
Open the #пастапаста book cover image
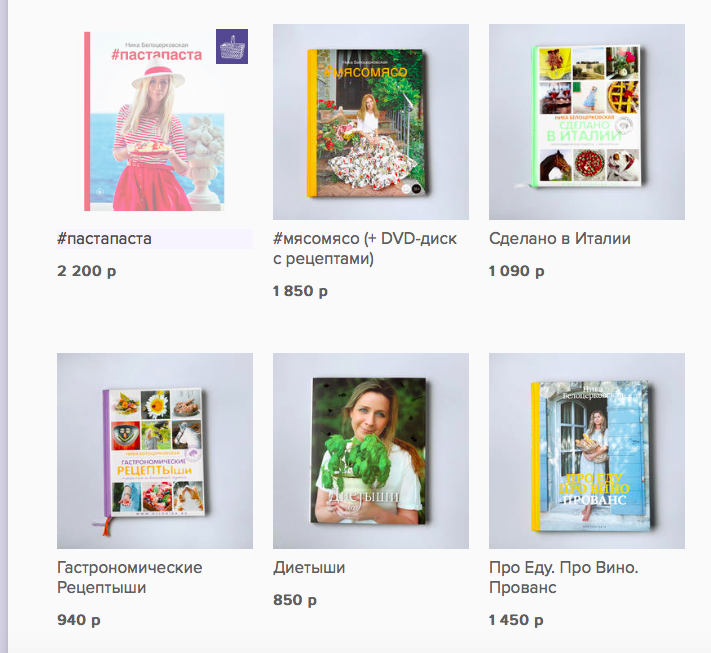pyautogui.click(x=155, y=122)
